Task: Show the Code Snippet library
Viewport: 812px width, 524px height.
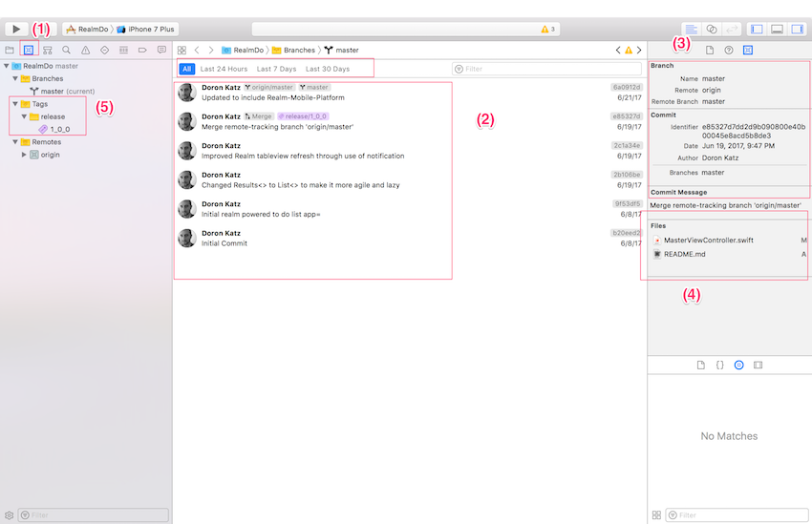Action: coord(720,366)
